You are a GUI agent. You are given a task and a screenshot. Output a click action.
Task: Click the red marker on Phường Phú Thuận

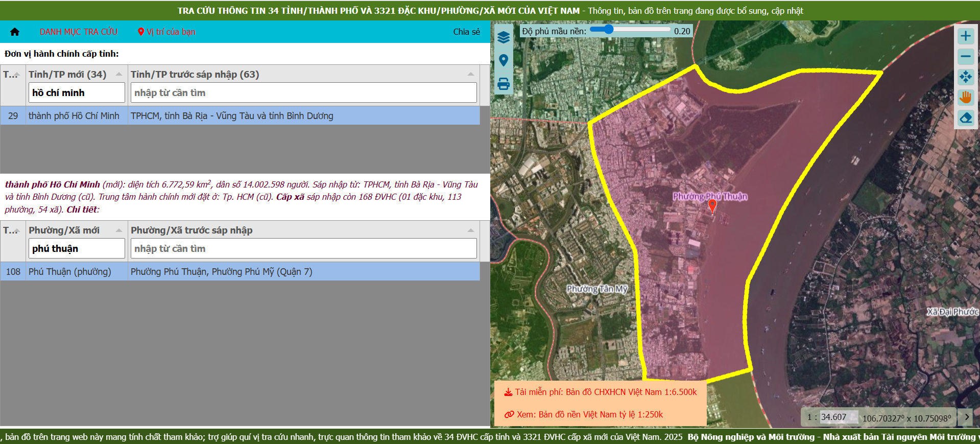[x=712, y=205]
